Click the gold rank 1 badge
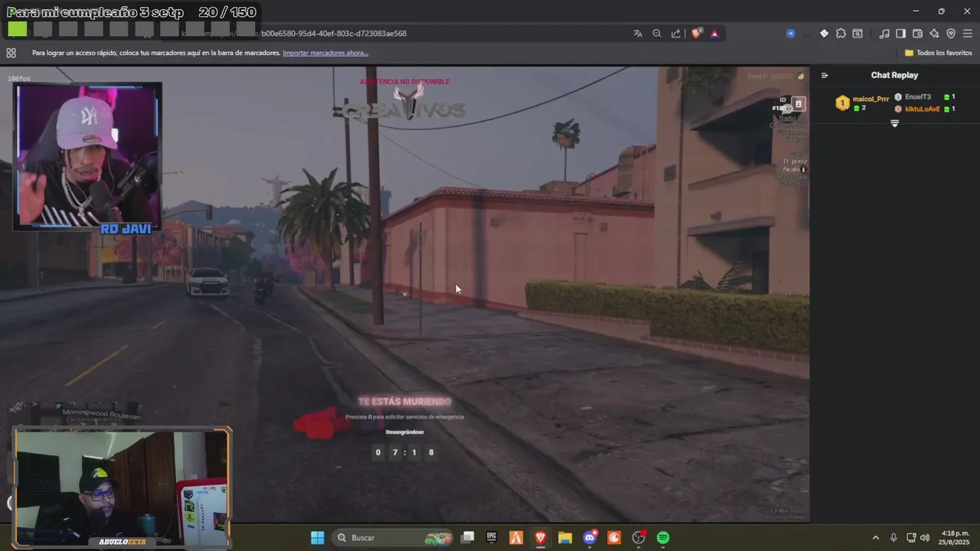Image resolution: width=980 pixels, height=551 pixels. [842, 103]
